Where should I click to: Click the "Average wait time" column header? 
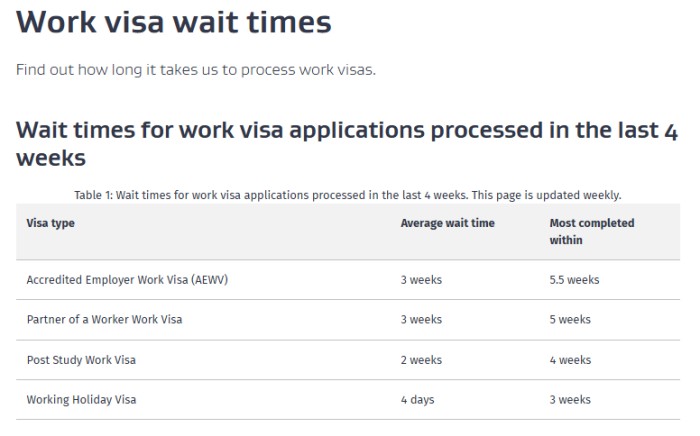click(447, 223)
